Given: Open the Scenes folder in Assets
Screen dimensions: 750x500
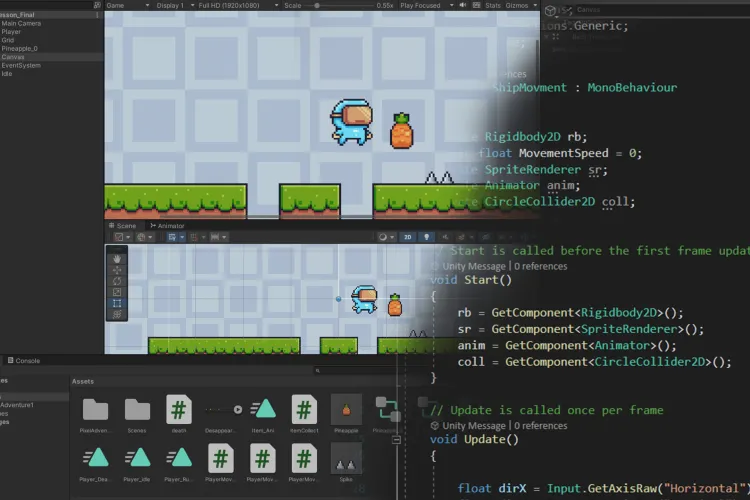Looking at the screenshot, I should (137, 409).
